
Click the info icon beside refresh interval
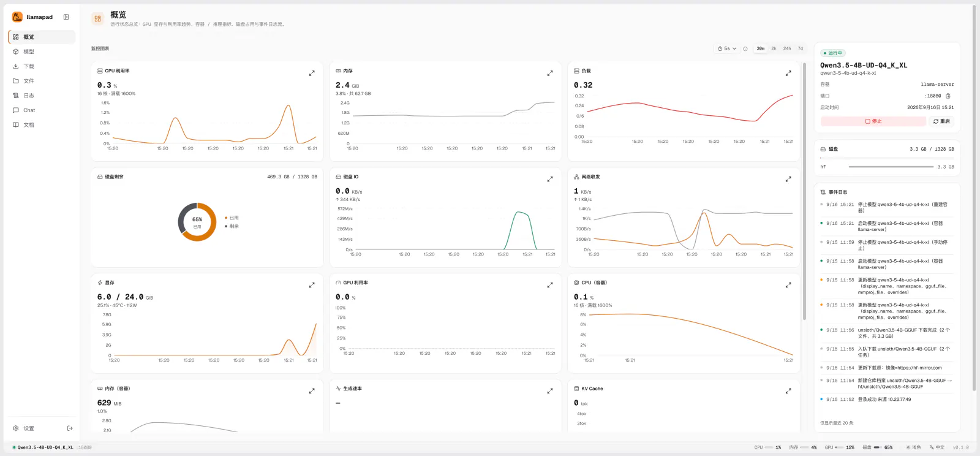tap(745, 49)
